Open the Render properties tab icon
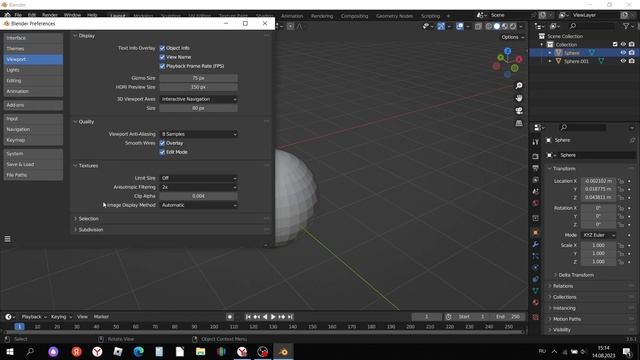The height and width of the screenshot is (360, 640). click(x=536, y=156)
